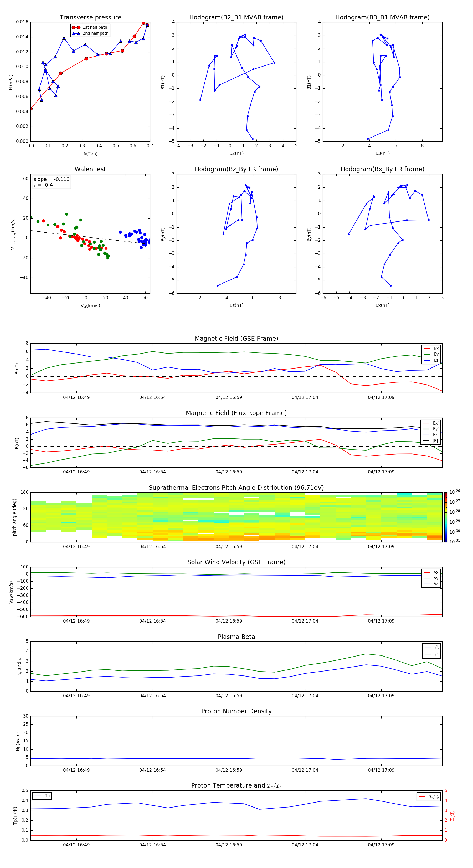Click the 'Proton Temperature and Te/Tp' title
This screenshot has width=473, height=868.
(x=236, y=786)
